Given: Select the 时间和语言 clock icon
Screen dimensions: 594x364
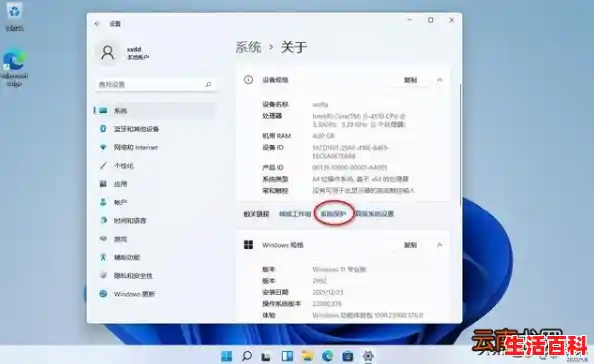Looking at the screenshot, I should pos(103,220).
